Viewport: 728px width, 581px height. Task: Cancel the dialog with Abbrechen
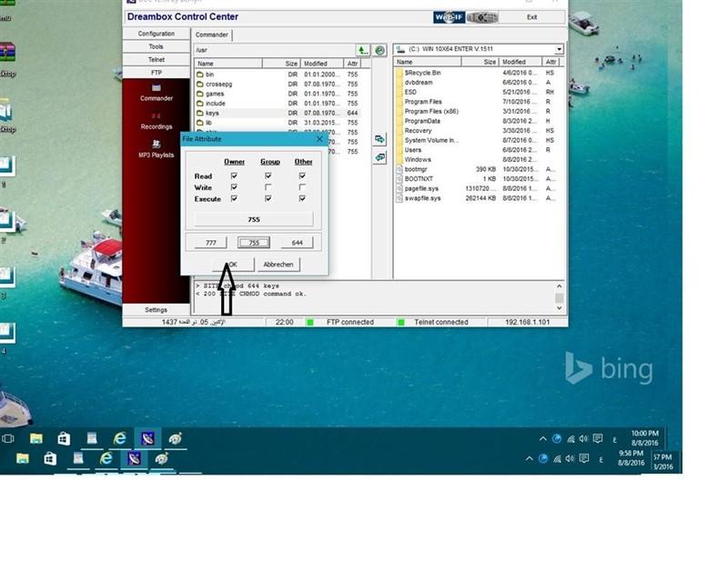coord(278,265)
